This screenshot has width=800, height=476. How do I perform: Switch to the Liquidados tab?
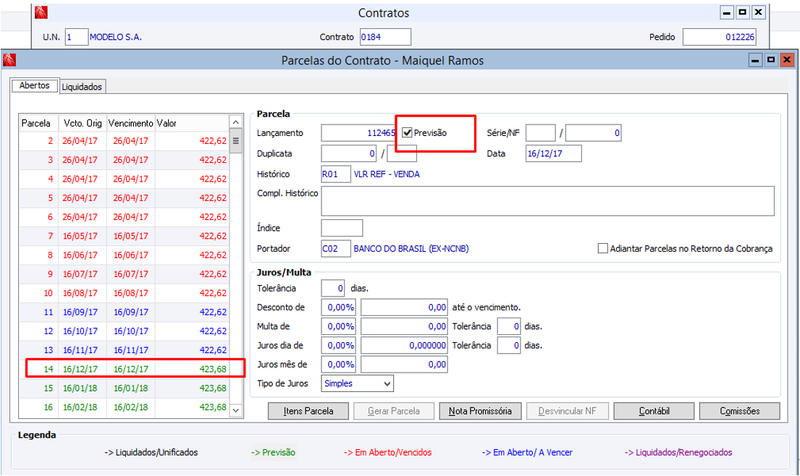point(82,87)
